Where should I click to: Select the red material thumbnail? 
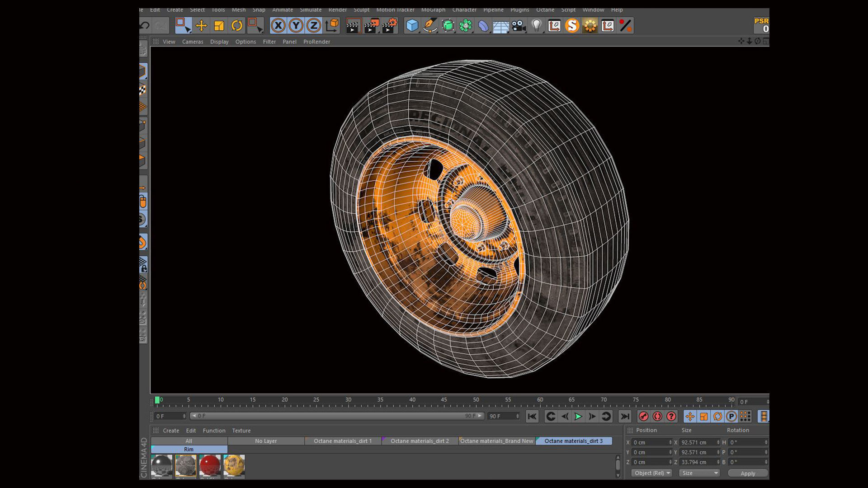click(x=210, y=466)
